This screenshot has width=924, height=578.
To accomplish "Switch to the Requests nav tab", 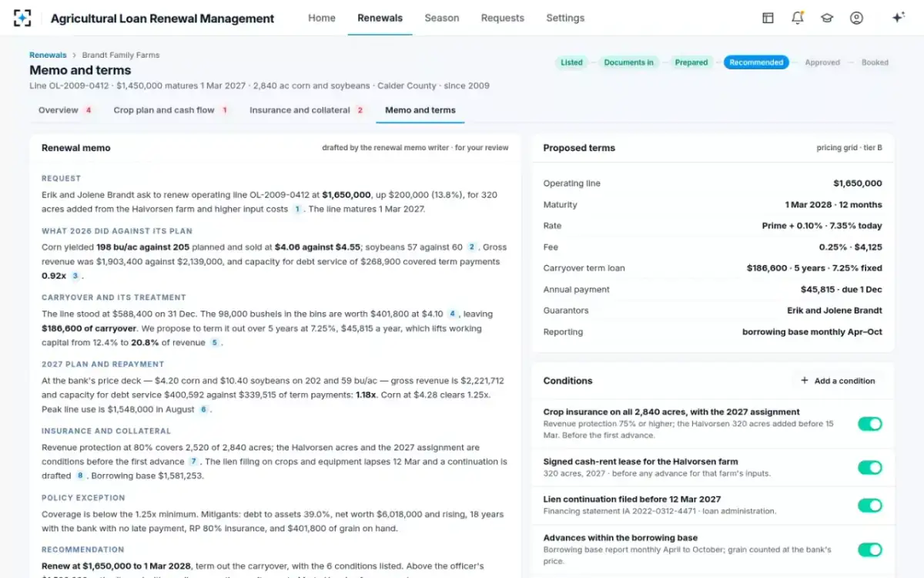I will [x=503, y=18].
